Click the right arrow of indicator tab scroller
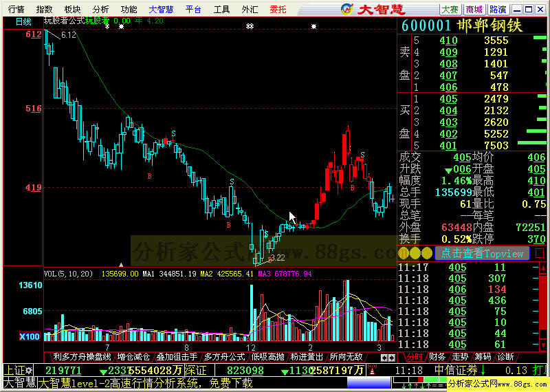 [392, 358]
